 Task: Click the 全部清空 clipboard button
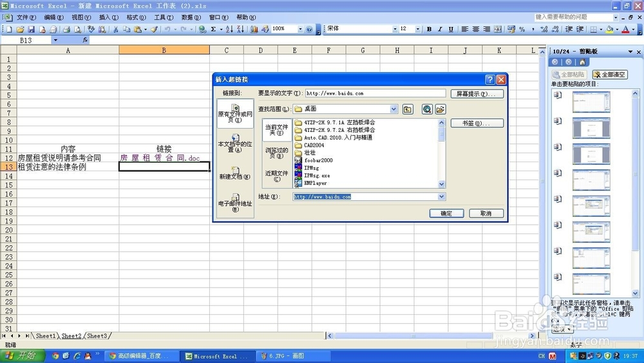point(610,74)
